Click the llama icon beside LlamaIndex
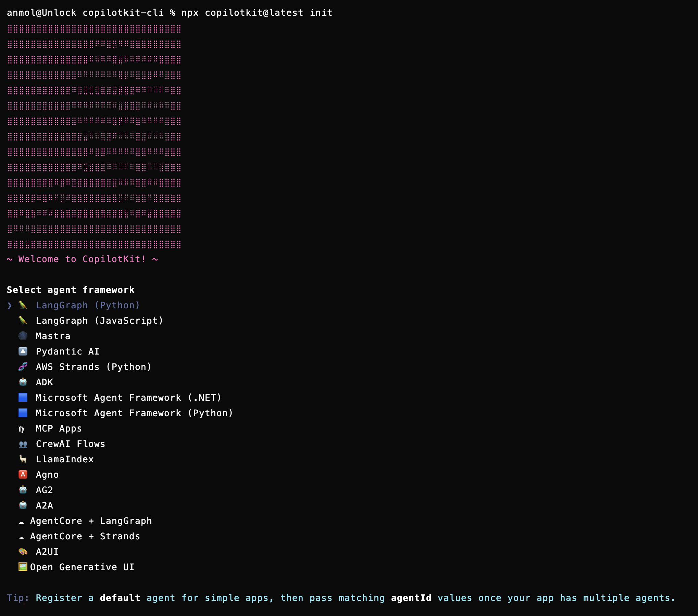The image size is (698, 616). (23, 459)
